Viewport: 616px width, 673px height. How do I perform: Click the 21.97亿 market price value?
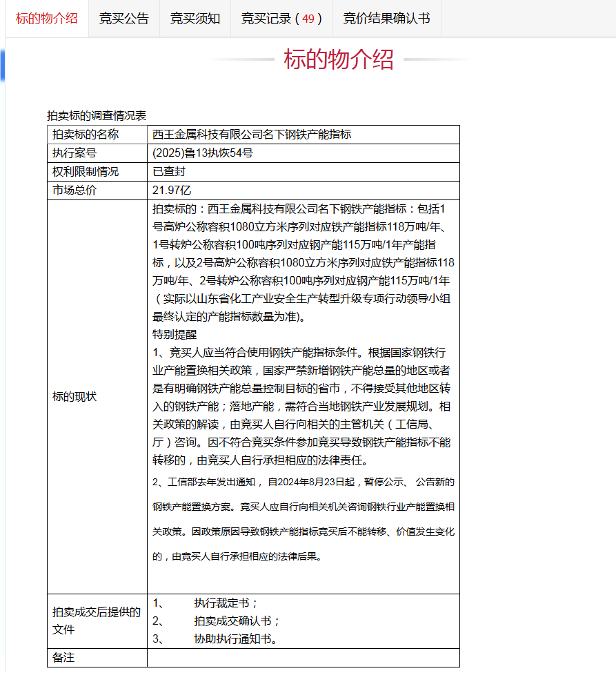[172, 190]
